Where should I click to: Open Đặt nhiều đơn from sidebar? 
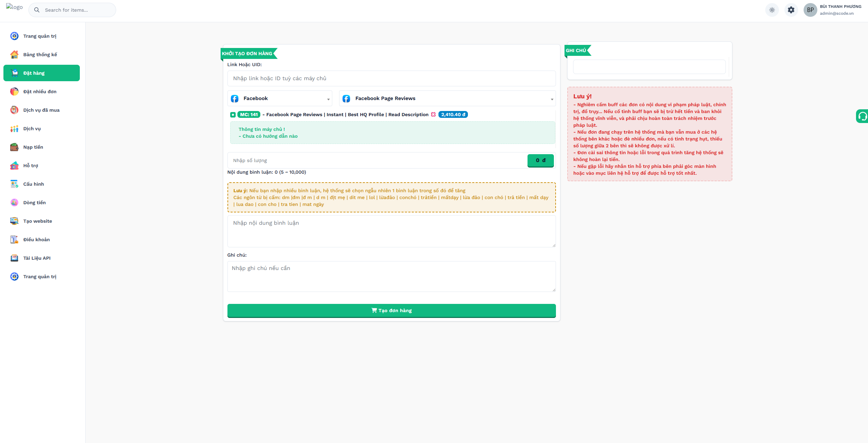[40, 91]
